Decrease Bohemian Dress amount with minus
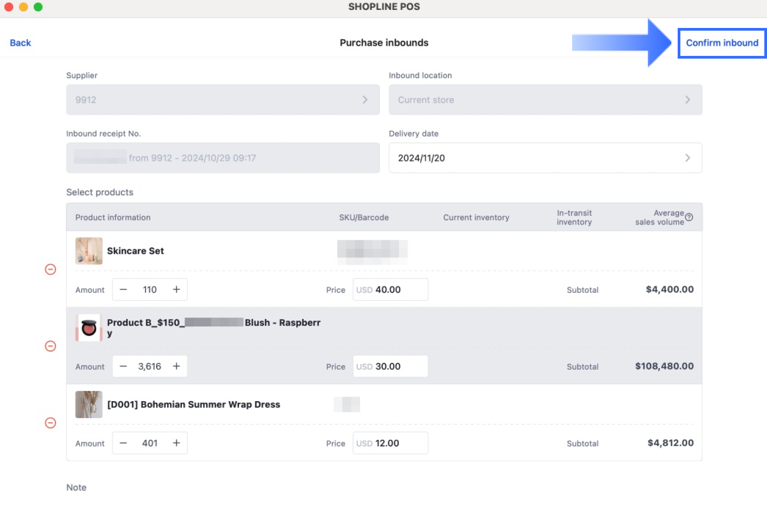The image size is (767, 532). (x=123, y=443)
